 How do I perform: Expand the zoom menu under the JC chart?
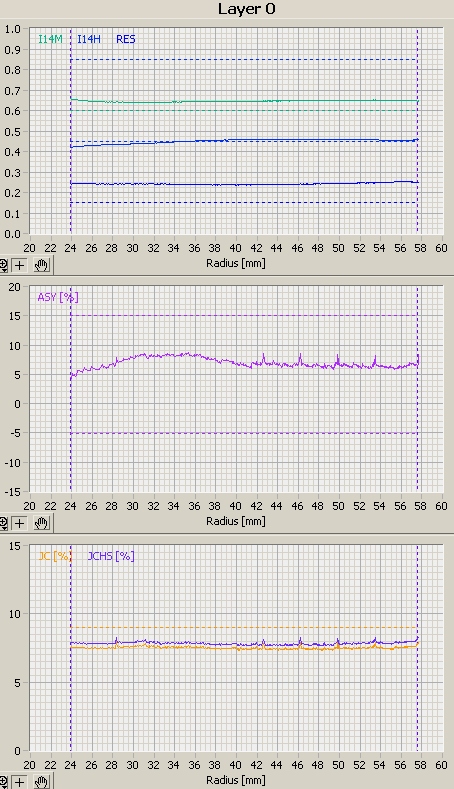4,781
